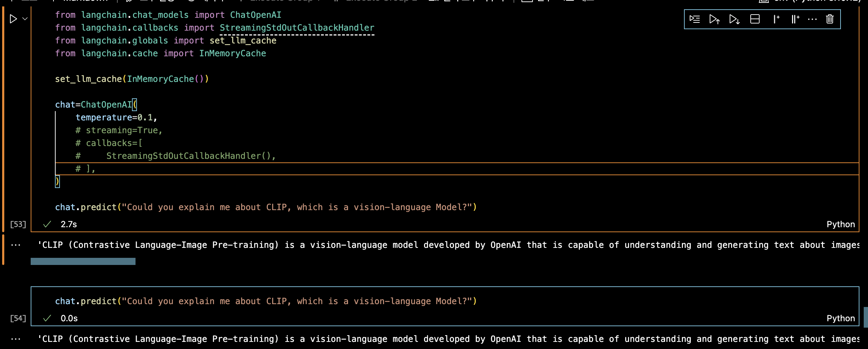Click the vertical scrollbar thumb at right edge
This screenshot has width=868, height=349.
(x=866, y=317)
